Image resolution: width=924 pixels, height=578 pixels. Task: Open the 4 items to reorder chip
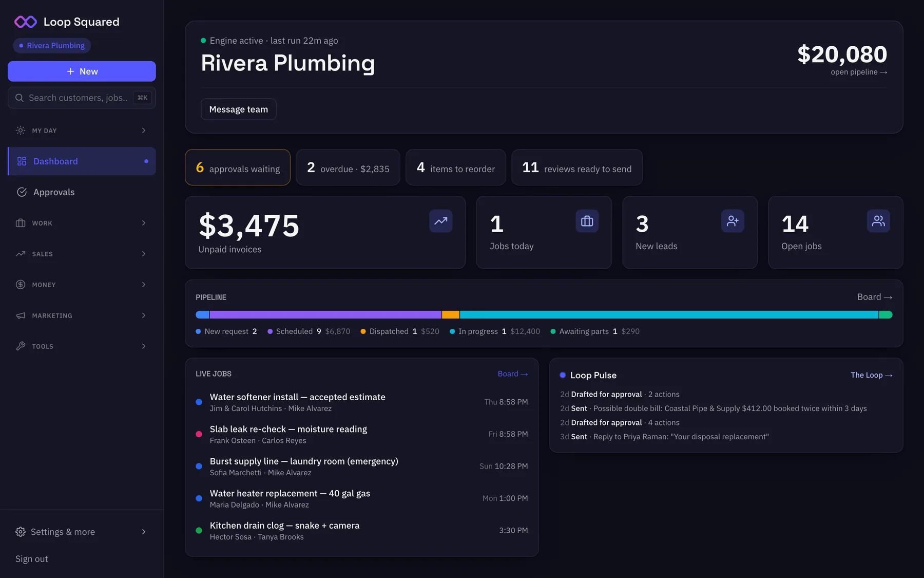[456, 167]
